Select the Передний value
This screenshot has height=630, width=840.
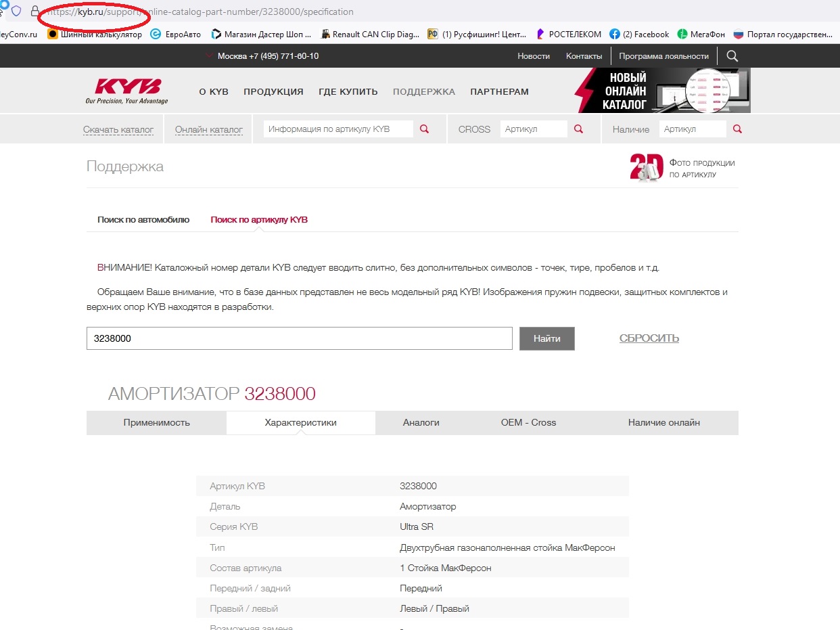click(x=421, y=588)
